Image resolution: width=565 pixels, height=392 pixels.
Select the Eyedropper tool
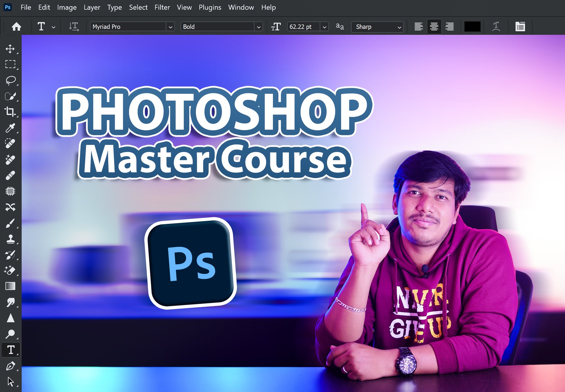[x=10, y=128]
